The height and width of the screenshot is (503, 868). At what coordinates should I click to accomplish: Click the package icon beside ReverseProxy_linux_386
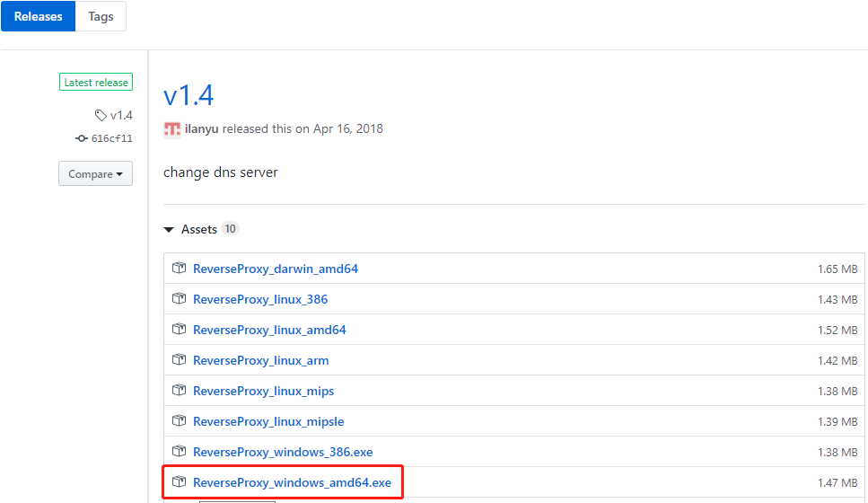click(x=179, y=299)
